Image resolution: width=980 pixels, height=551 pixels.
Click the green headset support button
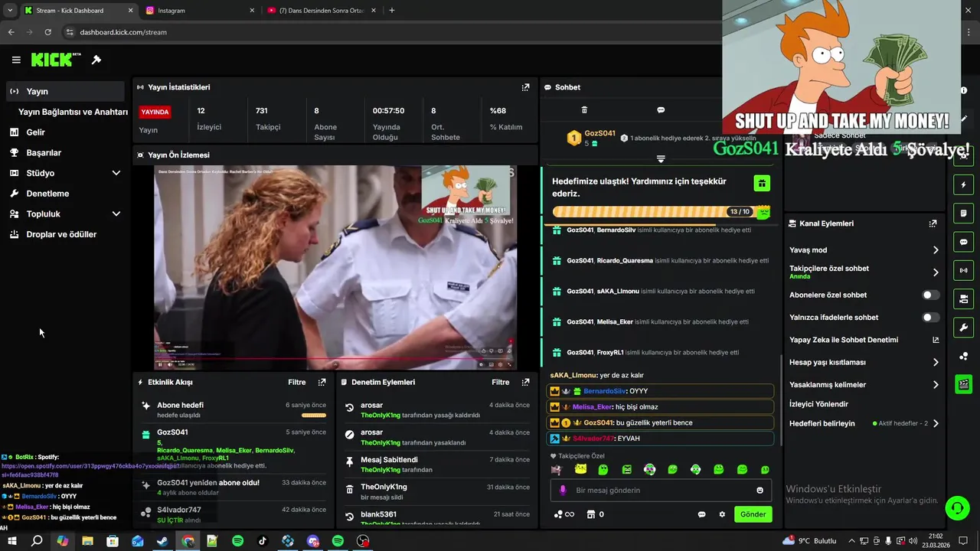tap(956, 507)
